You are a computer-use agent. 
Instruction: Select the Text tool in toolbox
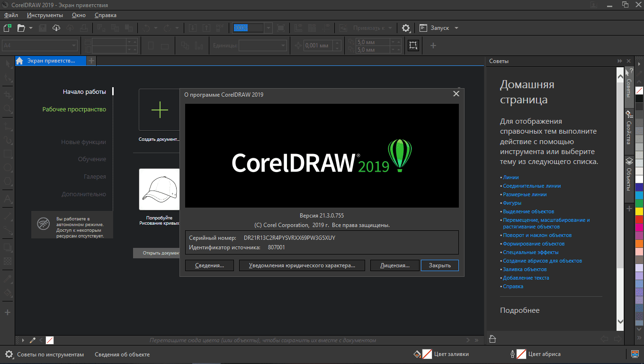click(x=8, y=198)
